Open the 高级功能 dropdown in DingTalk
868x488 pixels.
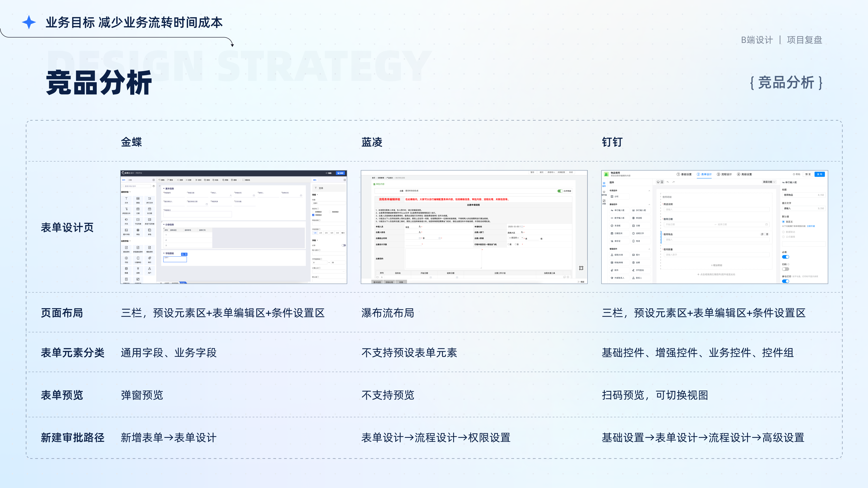click(x=769, y=182)
